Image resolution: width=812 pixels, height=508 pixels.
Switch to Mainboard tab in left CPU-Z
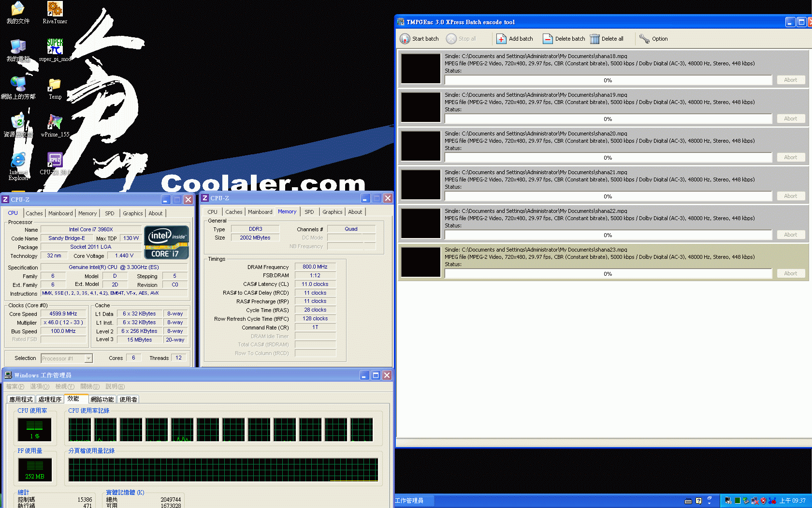[60, 213]
